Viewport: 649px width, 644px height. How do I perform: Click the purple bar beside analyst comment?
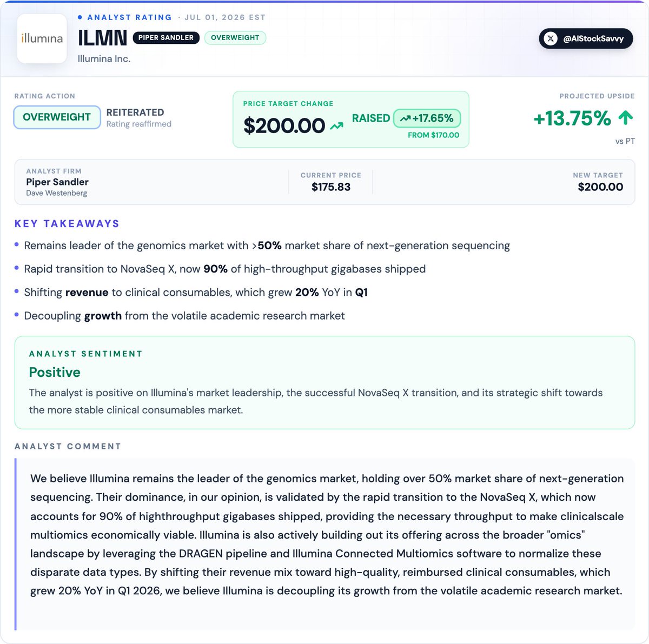[x=16, y=544]
